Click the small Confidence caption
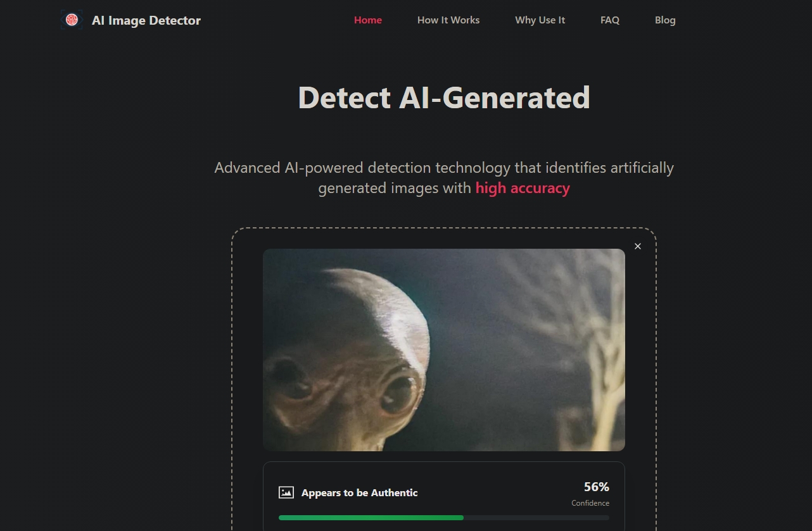 pos(590,503)
